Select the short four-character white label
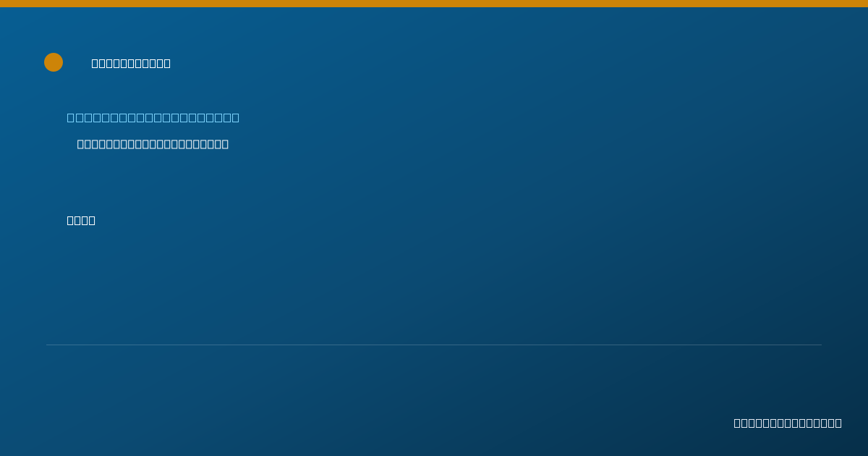The height and width of the screenshot is (456, 868). click(81, 220)
